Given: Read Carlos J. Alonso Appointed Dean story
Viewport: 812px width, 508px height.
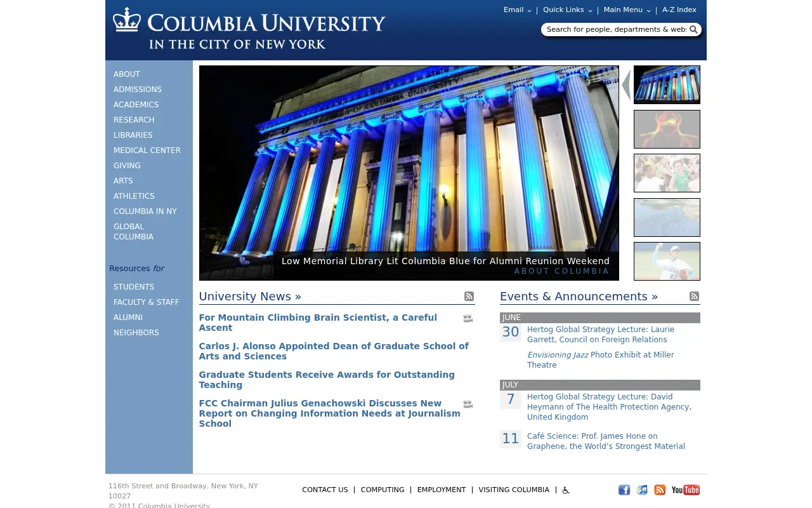Looking at the screenshot, I should click(334, 351).
